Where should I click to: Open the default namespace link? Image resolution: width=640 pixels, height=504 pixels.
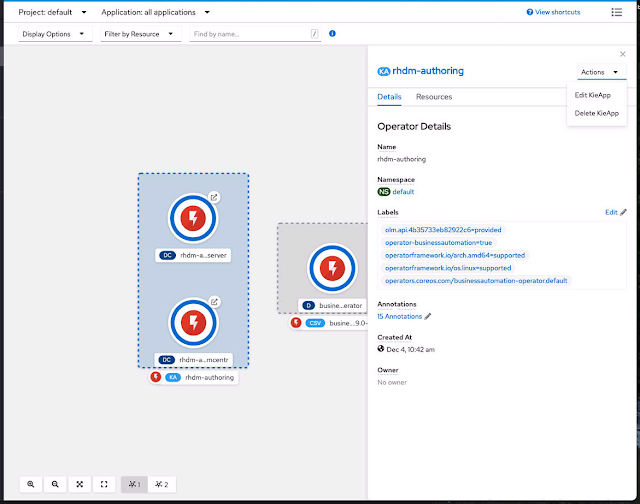[x=403, y=192]
